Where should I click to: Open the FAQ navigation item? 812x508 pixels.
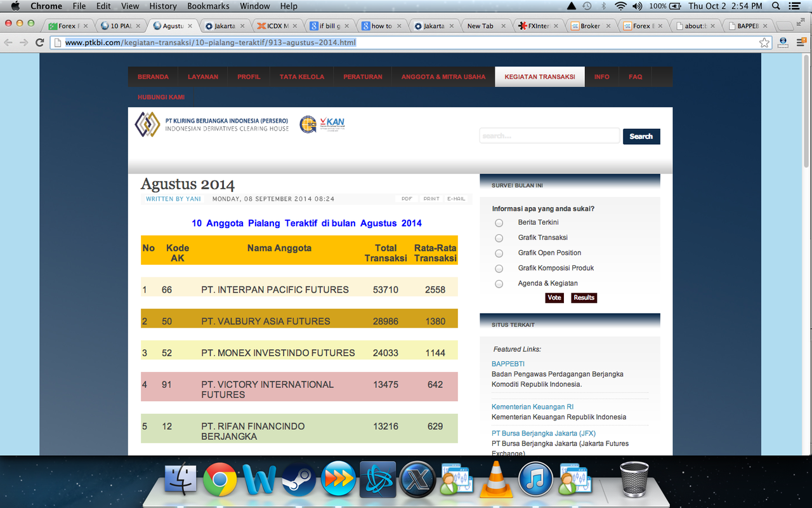click(x=636, y=77)
